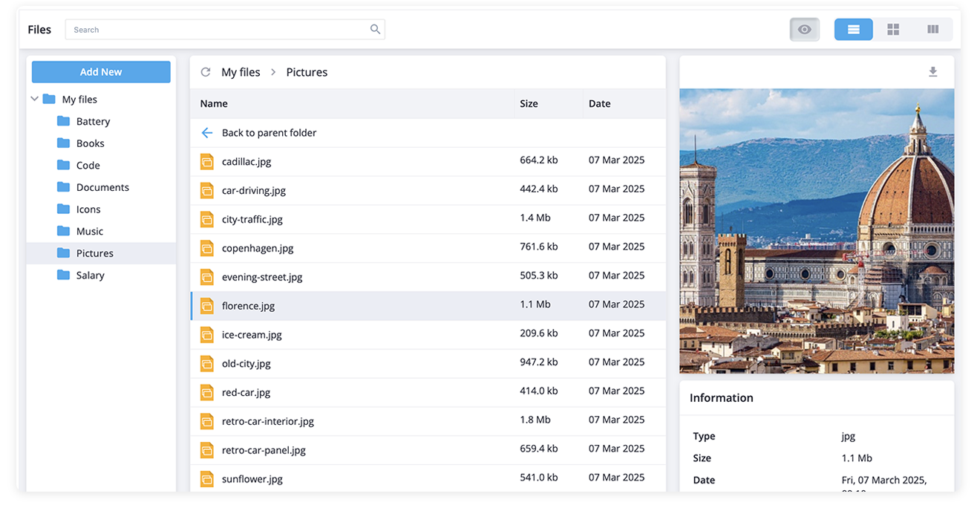
Task: Click the search magnifier icon
Action: (375, 29)
